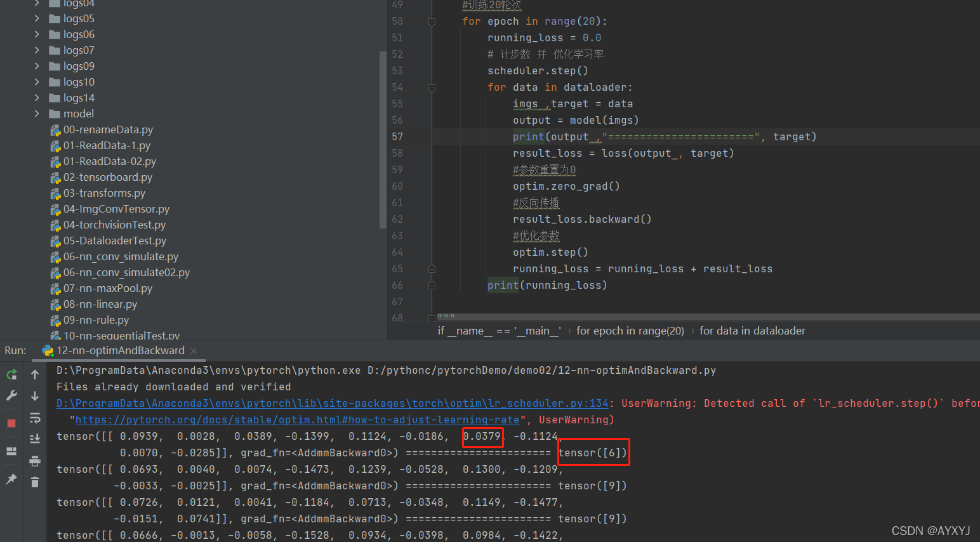Open 09-nn-rule.py file

click(96, 320)
